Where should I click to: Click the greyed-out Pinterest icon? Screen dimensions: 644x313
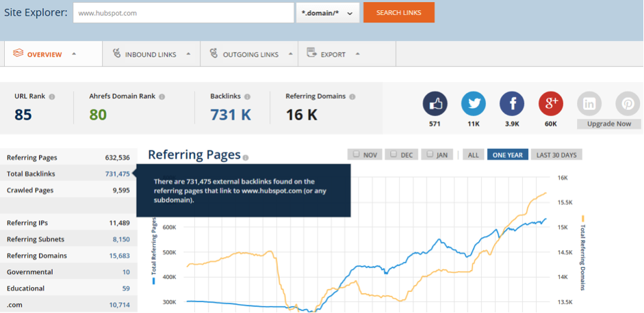coord(627,104)
